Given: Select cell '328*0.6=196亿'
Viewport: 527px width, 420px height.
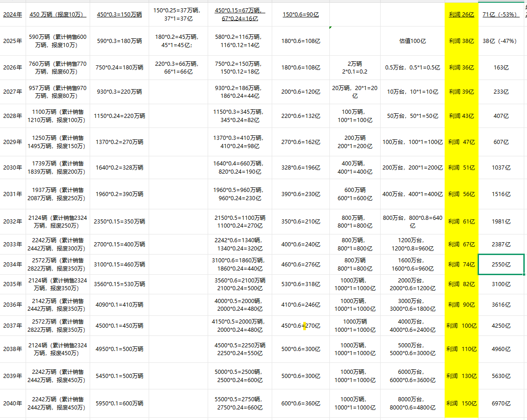Looking at the screenshot, I should 301,168.
